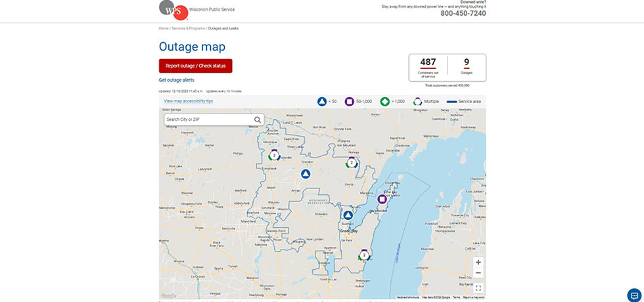Zoom out the map with minus button

pyautogui.click(x=478, y=272)
